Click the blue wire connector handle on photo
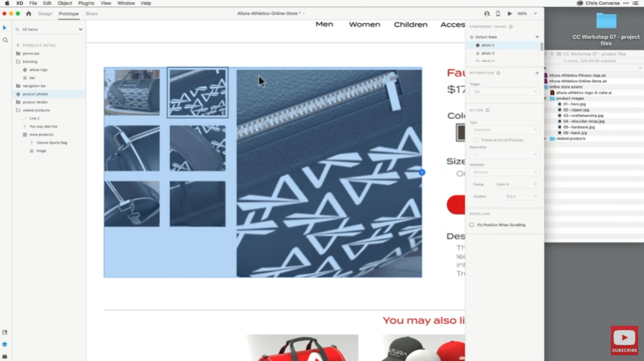Viewport: 644px width, 361px height. pyautogui.click(x=422, y=173)
